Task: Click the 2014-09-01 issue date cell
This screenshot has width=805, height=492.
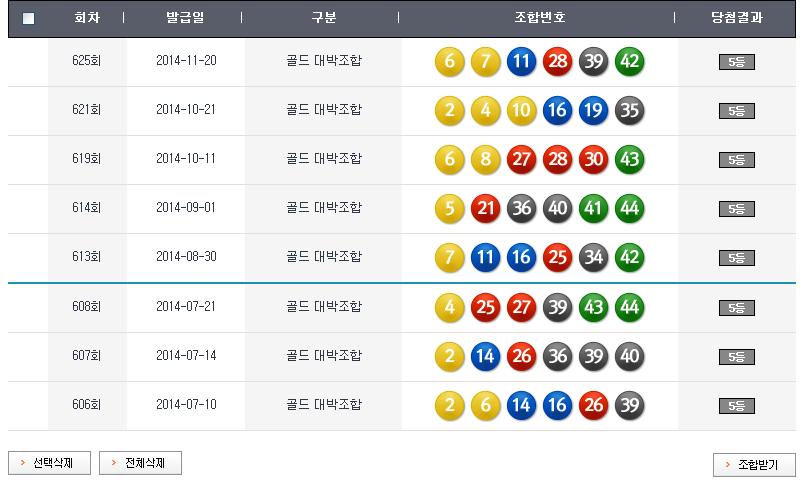Action: coord(186,208)
